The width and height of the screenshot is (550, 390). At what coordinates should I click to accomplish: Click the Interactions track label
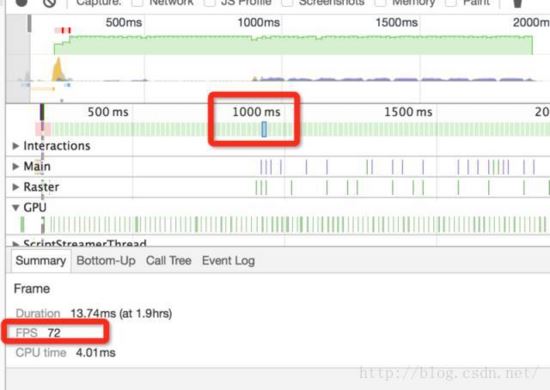tap(57, 146)
